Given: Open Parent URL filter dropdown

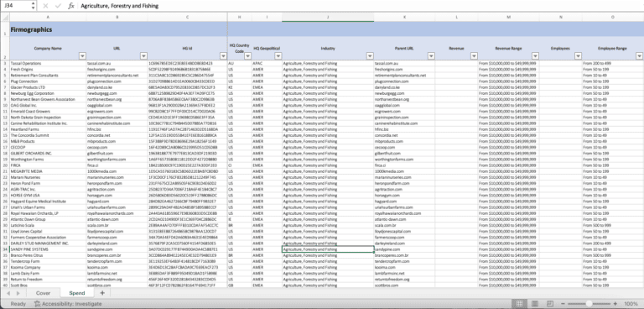Looking at the screenshot, I should click(431, 56).
